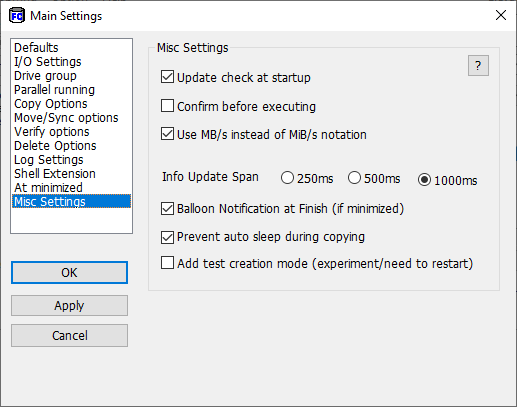Go to Shell Extension settings

point(55,174)
